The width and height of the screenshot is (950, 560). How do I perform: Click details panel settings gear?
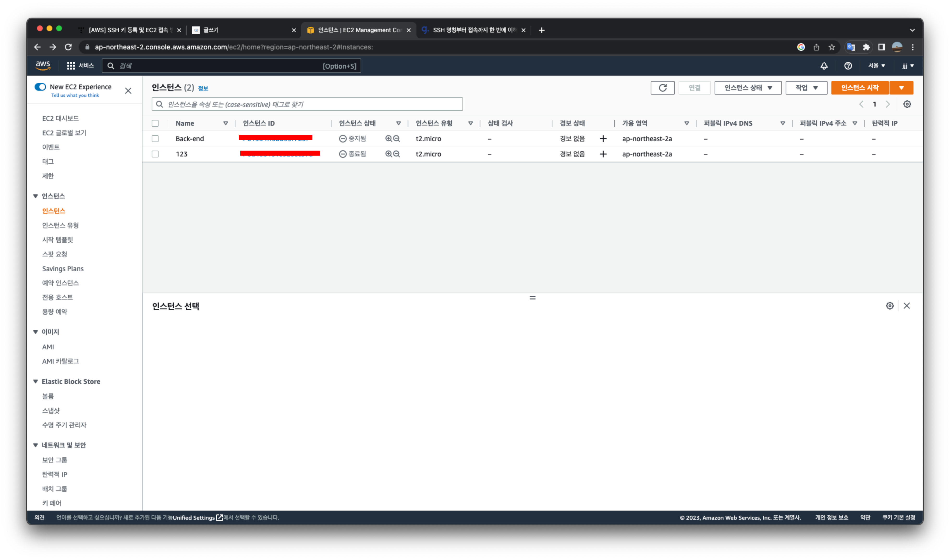click(889, 306)
